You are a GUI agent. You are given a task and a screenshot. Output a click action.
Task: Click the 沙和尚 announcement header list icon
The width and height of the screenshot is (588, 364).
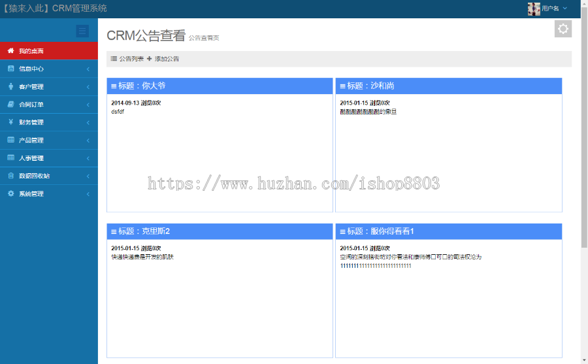(342, 86)
